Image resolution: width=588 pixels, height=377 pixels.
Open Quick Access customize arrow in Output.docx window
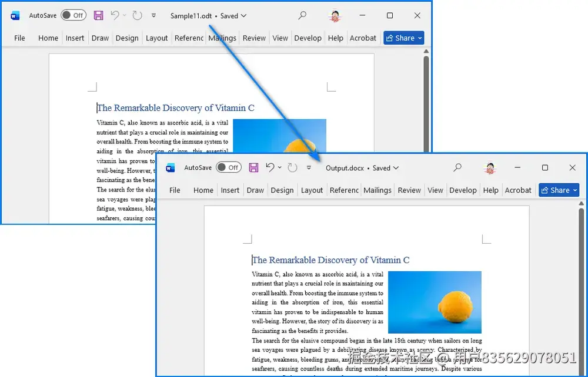pos(309,167)
